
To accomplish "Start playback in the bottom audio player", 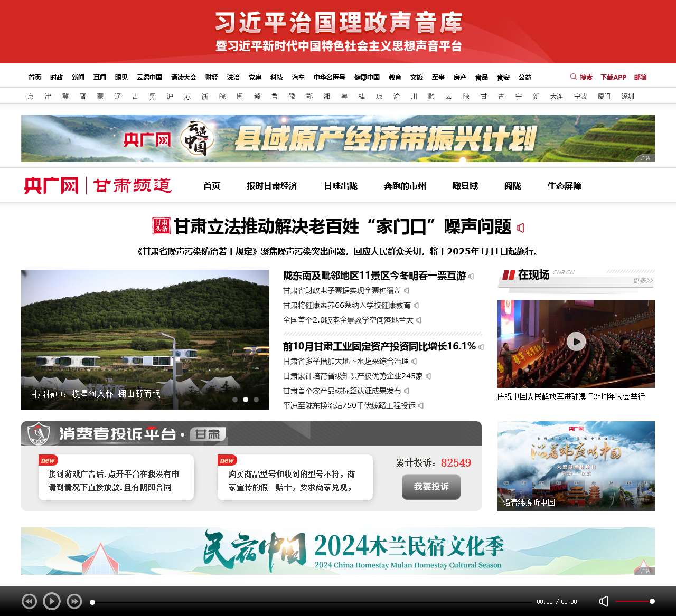I will [x=51, y=601].
